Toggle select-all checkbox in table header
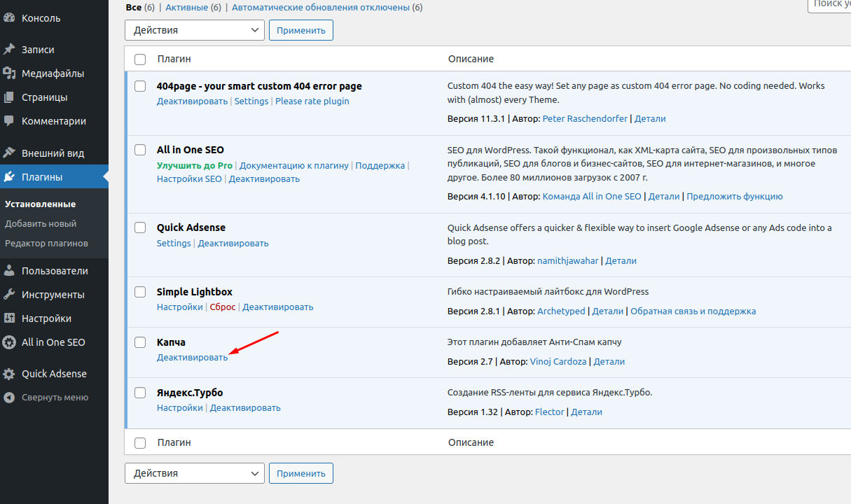The width and height of the screenshot is (851, 504). tap(140, 59)
